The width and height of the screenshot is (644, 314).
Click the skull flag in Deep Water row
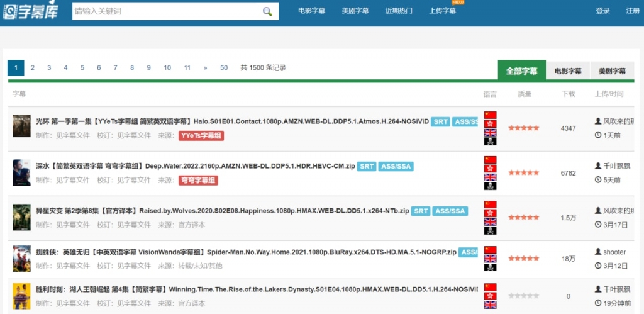pyautogui.click(x=490, y=186)
